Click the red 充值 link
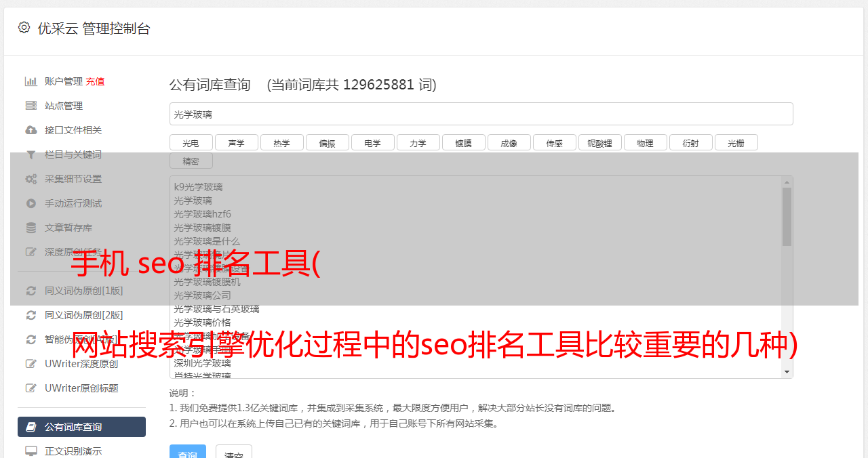This screenshot has width=868, height=458. pos(95,81)
